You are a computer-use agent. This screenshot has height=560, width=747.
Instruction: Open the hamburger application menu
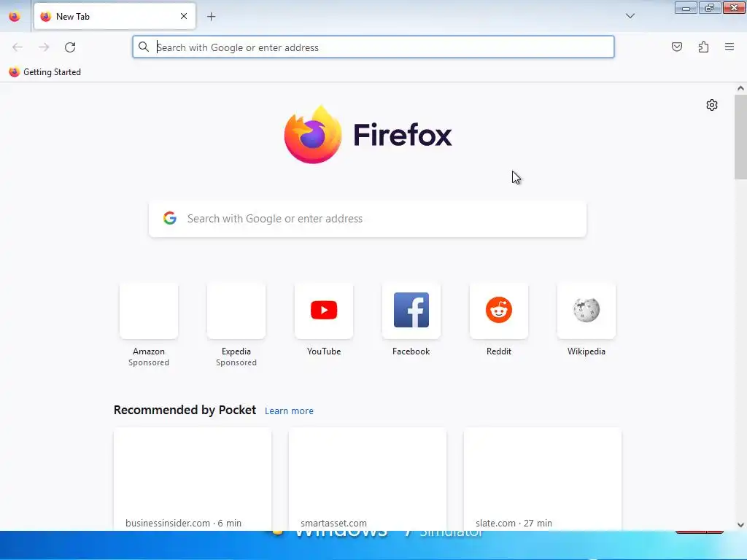[x=729, y=47]
